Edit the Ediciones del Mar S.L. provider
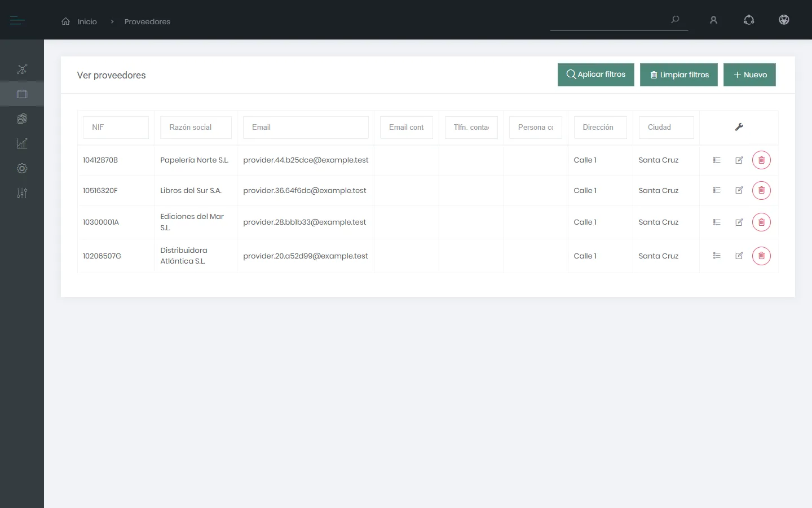This screenshot has height=508, width=812. [739, 222]
